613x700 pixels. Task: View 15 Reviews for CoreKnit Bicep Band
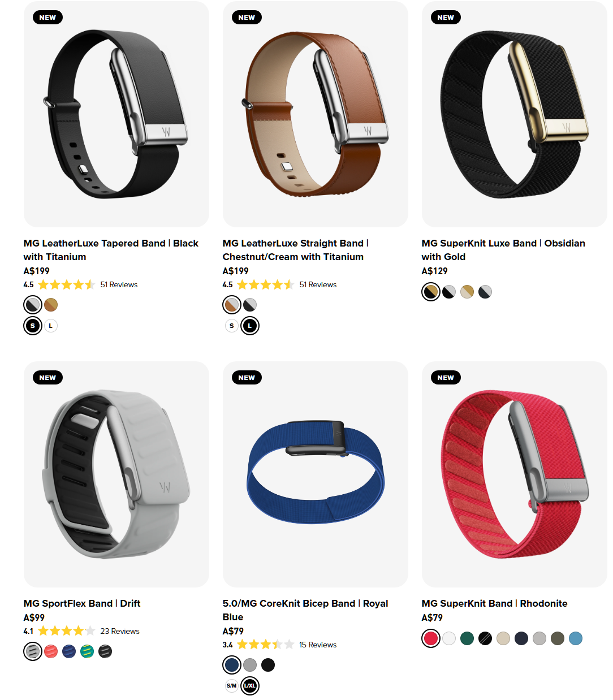[x=318, y=645]
